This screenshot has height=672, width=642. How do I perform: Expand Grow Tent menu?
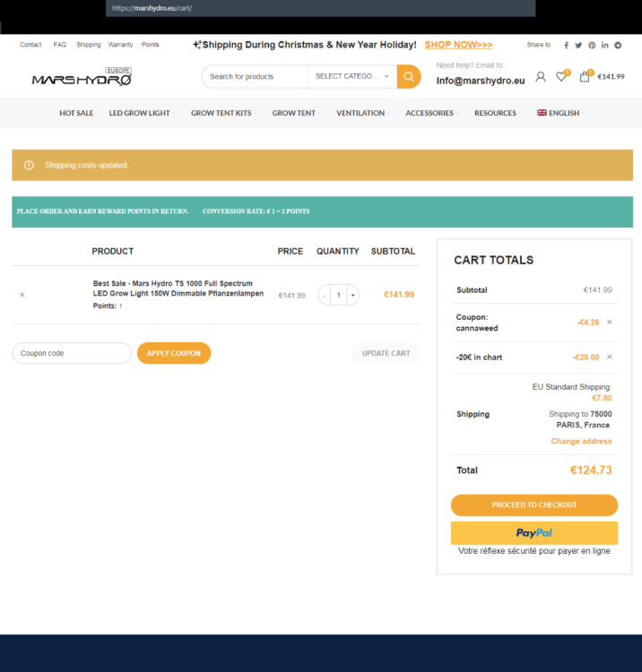click(296, 113)
